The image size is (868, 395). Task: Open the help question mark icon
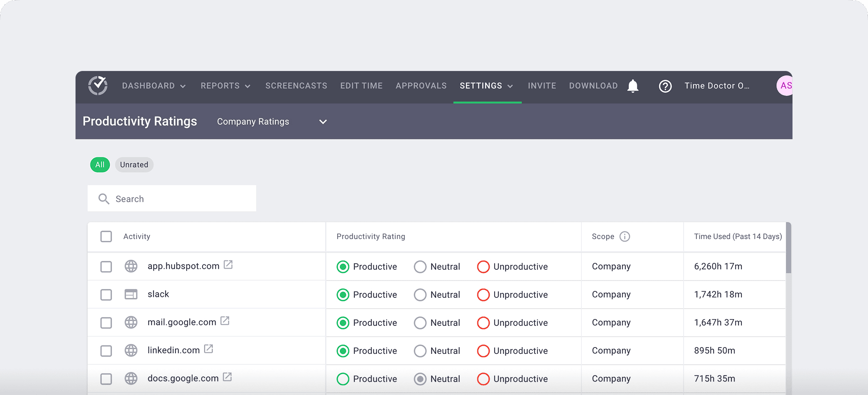[665, 86]
